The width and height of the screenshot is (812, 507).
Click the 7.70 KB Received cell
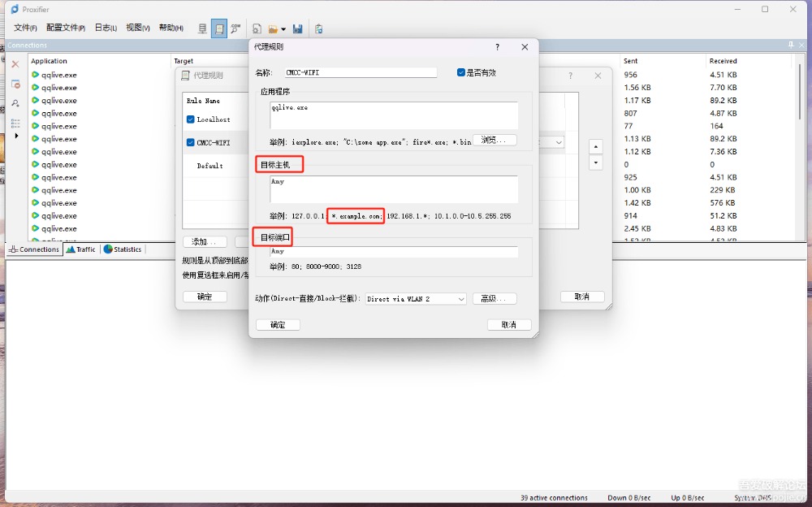(723, 88)
